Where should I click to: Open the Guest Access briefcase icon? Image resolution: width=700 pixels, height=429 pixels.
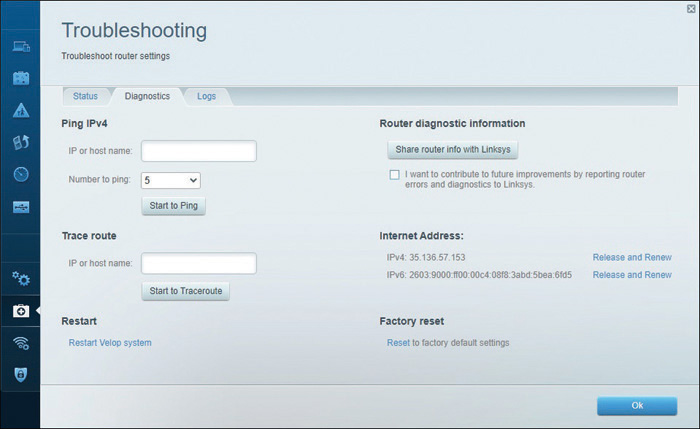(21, 78)
